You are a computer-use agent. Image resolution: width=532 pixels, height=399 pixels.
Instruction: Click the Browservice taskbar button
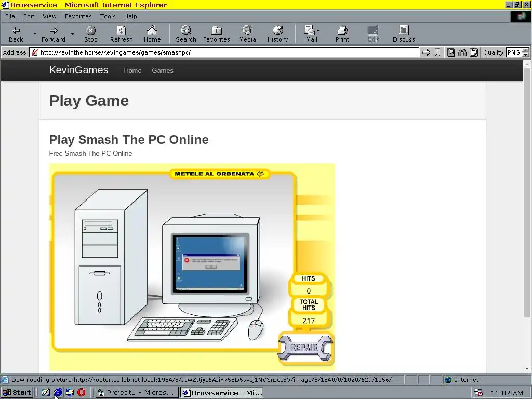pos(222,393)
